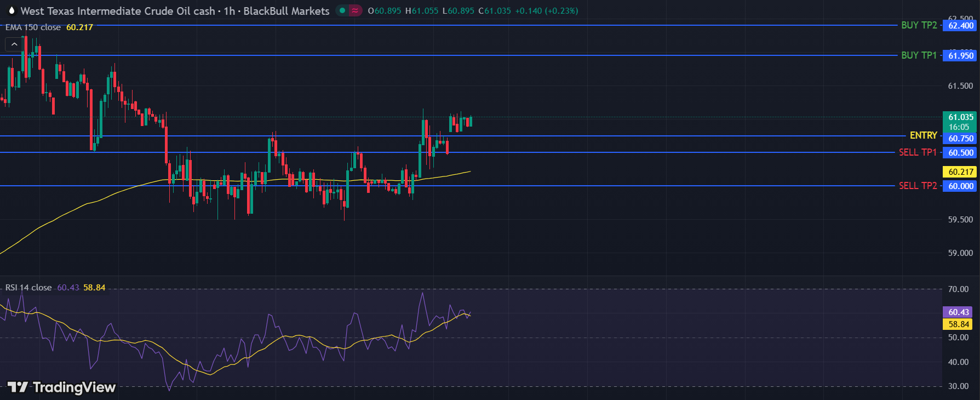Click the 60.750 entry price tag
This screenshot has height=400, width=980.
pos(960,139)
